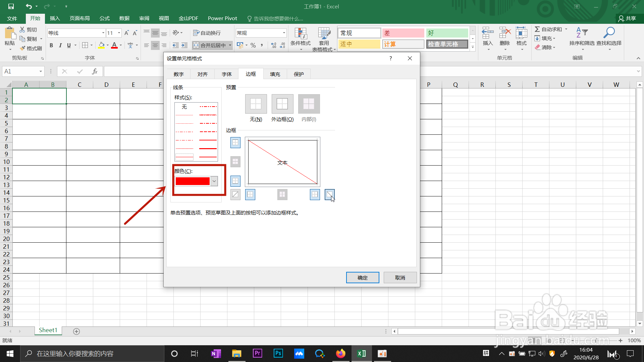This screenshot has width=644, height=362.
Task: Open Firefox from the taskbar
Action: 341,353
